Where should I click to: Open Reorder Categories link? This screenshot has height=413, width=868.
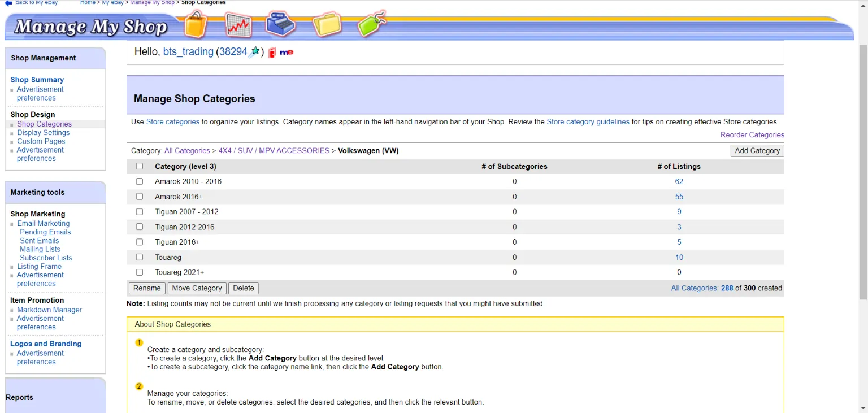(752, 135)
